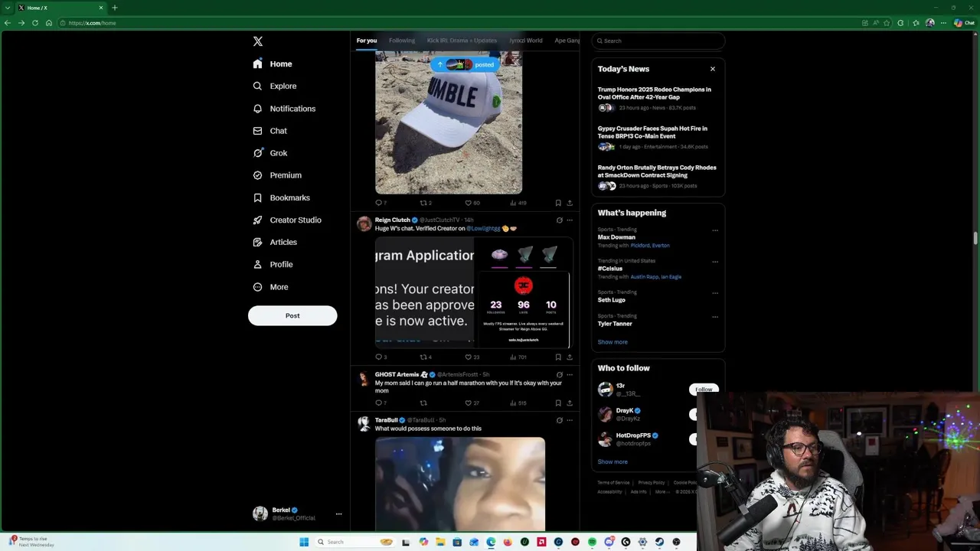Load new posts via the posted pill
Screen dimensions: 980x551
tap(465, 65)
